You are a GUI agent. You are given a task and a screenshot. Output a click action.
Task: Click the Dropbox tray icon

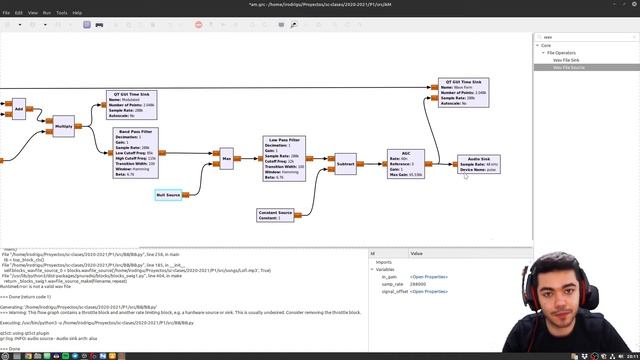point(584,356)
